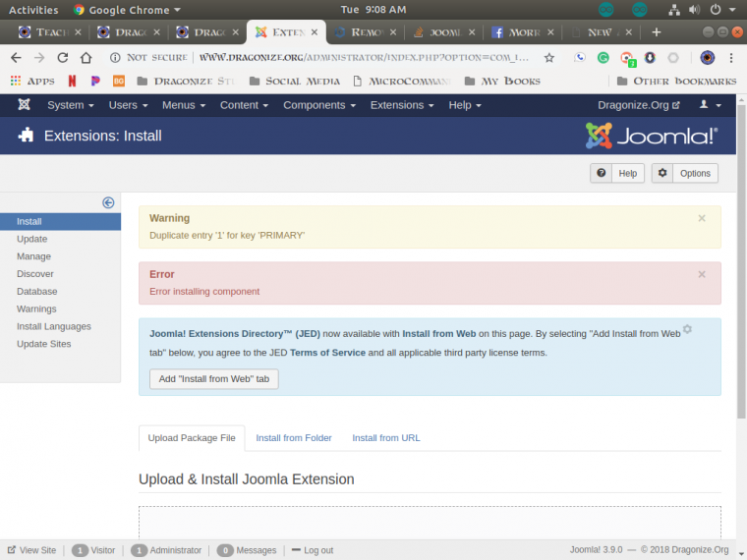The width and height of the screenshot is (747, 560).
Task: Dismiss the Warning message
Action: click(702, 218)
